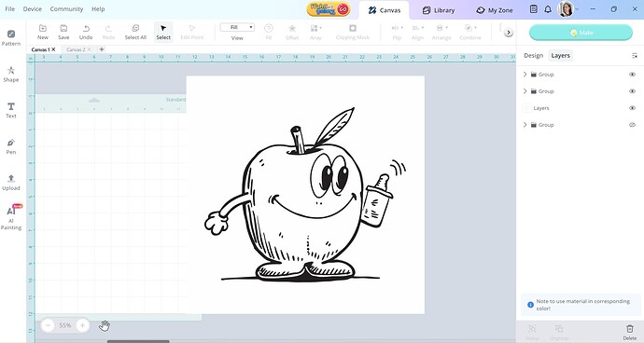Click the Offset tool icon
644x343 pixels.
click(x=292, y=32)
